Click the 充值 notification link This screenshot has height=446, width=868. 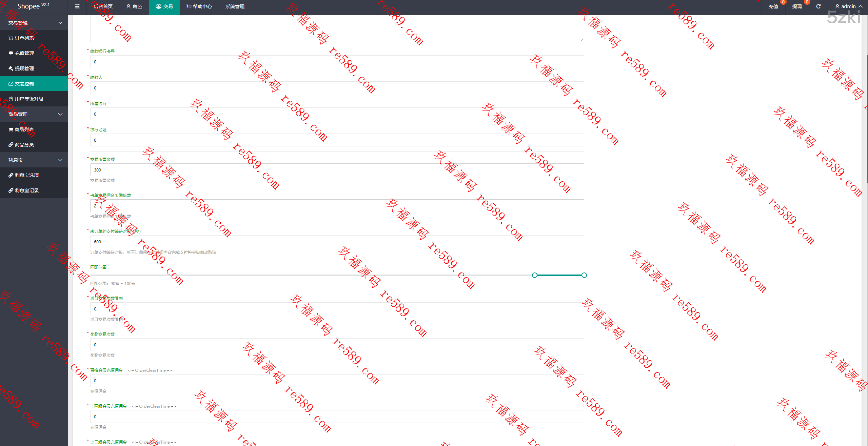773,6
